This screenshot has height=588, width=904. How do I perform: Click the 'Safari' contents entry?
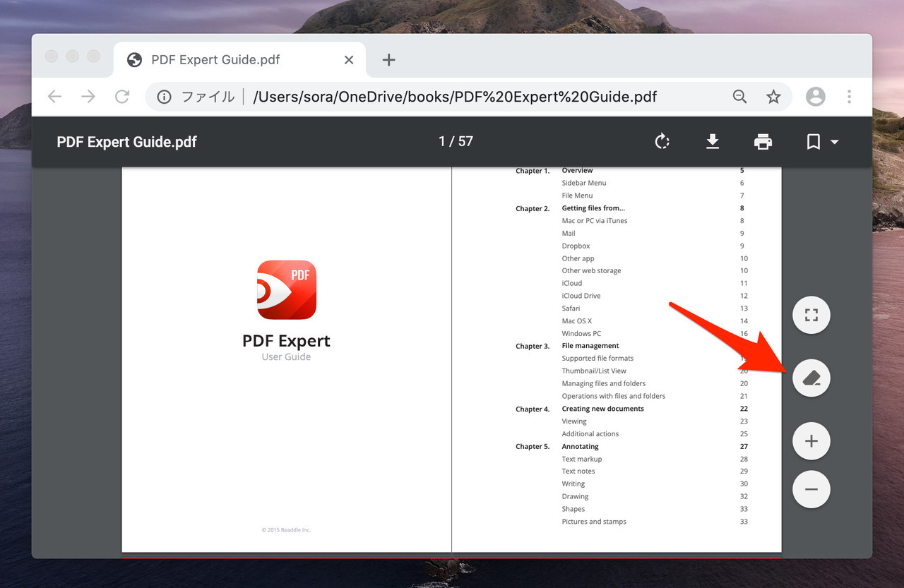tap(571, 308)
